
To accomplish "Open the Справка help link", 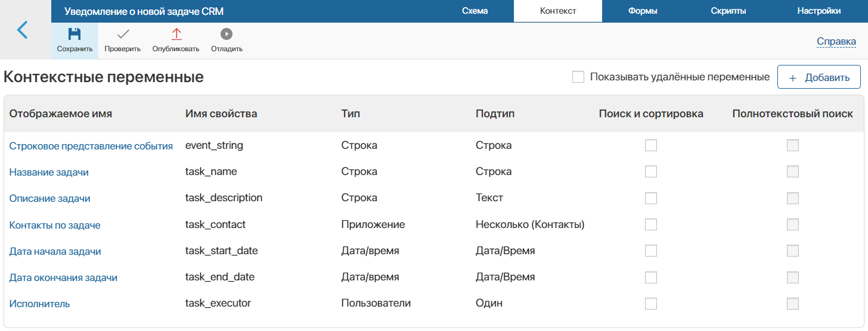I will (836, 42).
